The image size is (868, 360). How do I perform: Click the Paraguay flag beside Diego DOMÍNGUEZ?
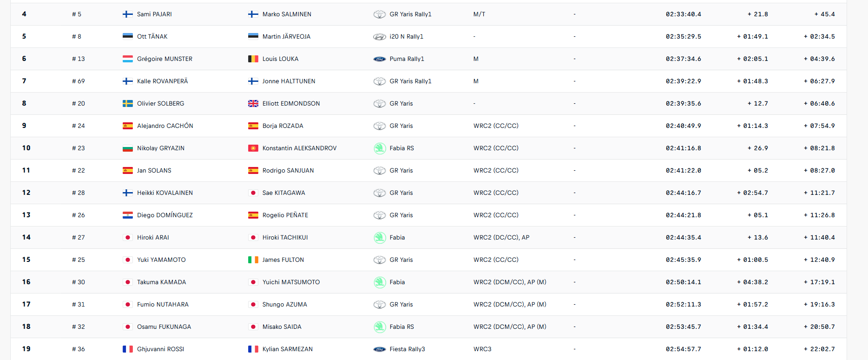tap(128, 215)
